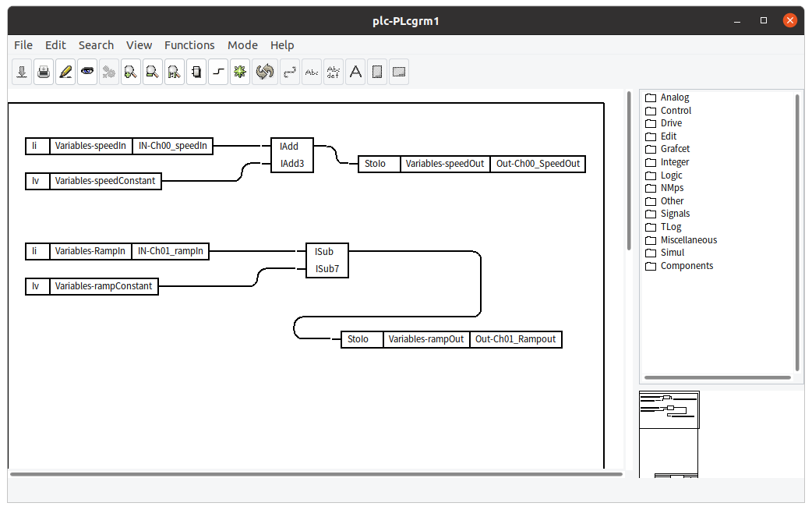The image size is (812, 510).
Task: Select the step-shaped connection line tool
Action: click(218, 73)
